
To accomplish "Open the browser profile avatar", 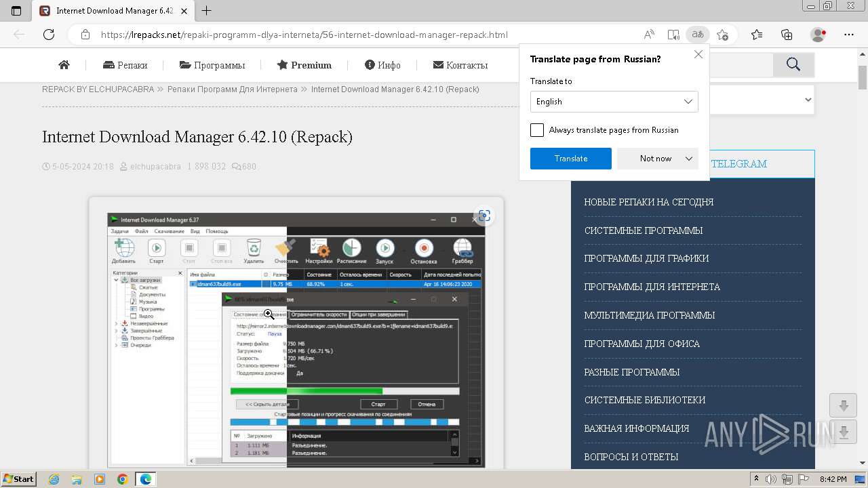I will 818,35.
